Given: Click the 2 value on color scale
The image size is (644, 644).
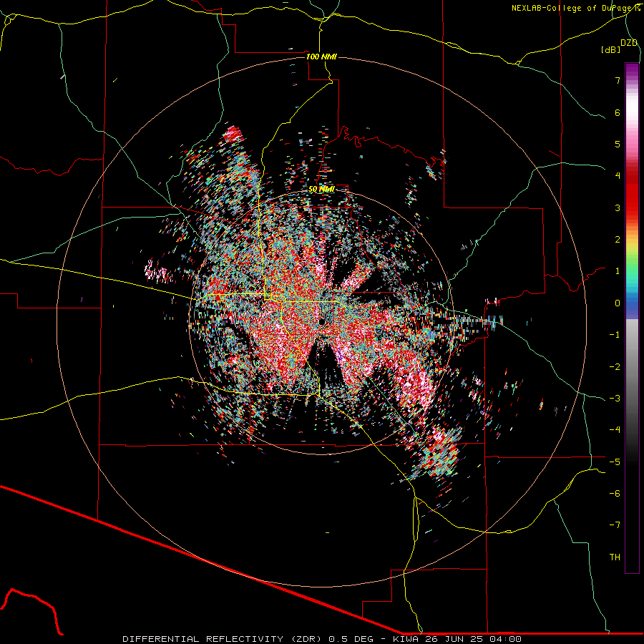Looking at the screenshot, I should (x=618, y=240).
